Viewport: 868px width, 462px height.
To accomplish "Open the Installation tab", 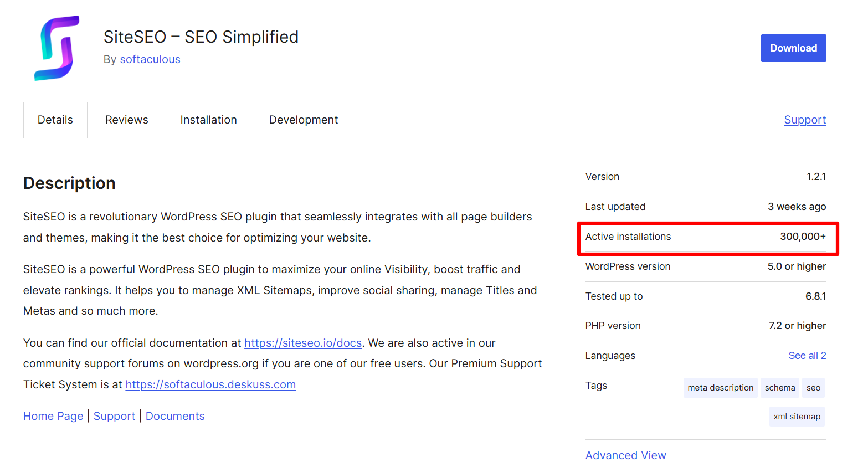I will (x=209, y=120).
